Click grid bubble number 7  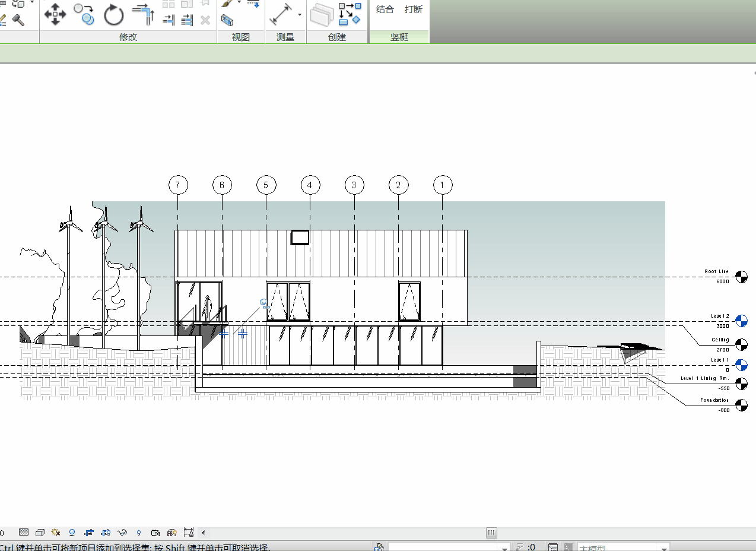click(x=177, y=185)
